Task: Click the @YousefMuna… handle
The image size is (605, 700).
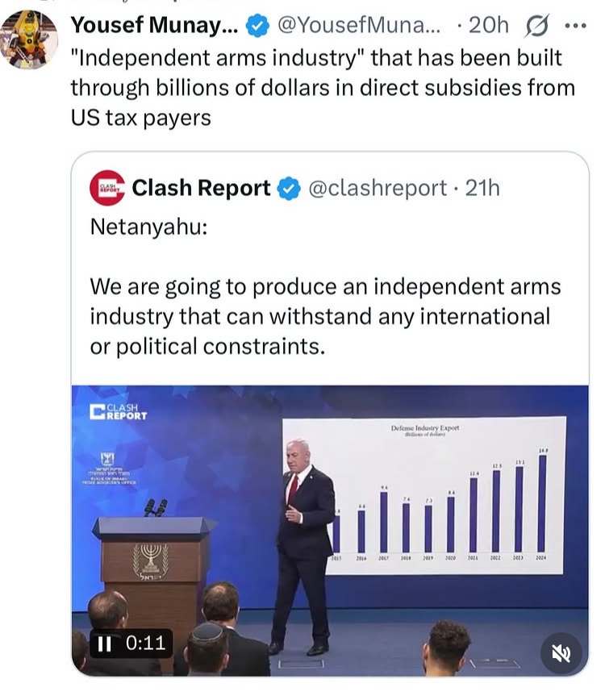Action: click(x=359, y=26)
